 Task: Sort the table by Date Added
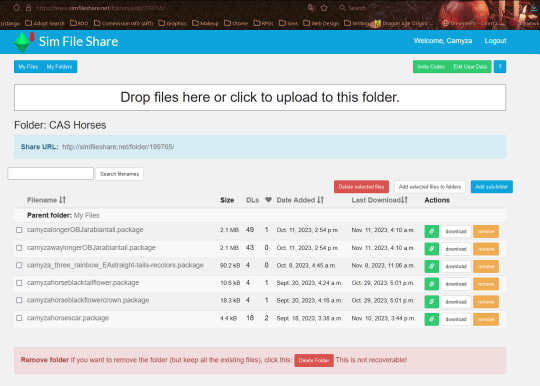(x=300, y=200)
